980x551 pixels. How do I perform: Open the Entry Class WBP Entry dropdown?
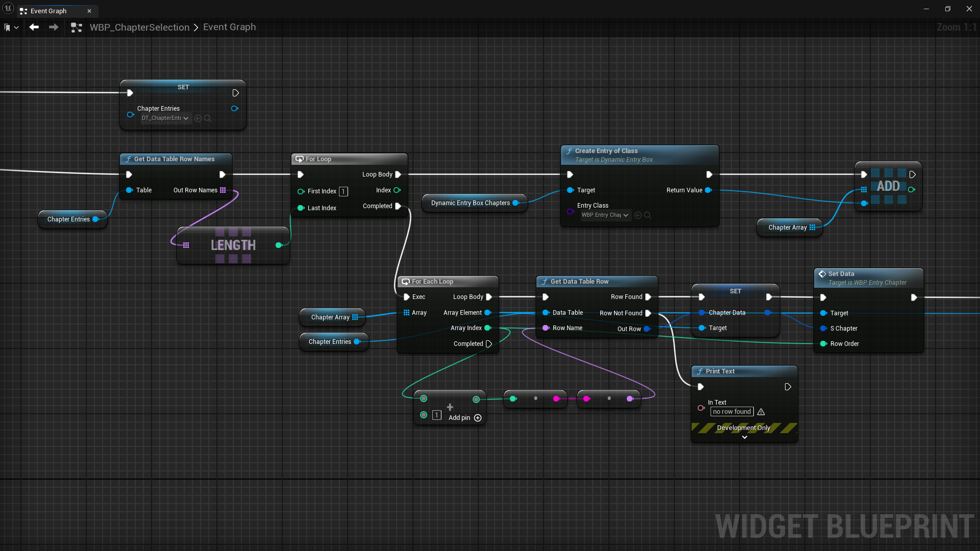605,215
